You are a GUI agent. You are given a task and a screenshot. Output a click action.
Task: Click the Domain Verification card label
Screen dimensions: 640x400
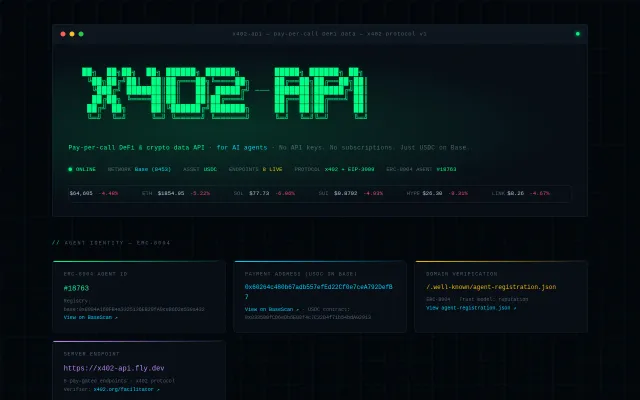(462, 274)
